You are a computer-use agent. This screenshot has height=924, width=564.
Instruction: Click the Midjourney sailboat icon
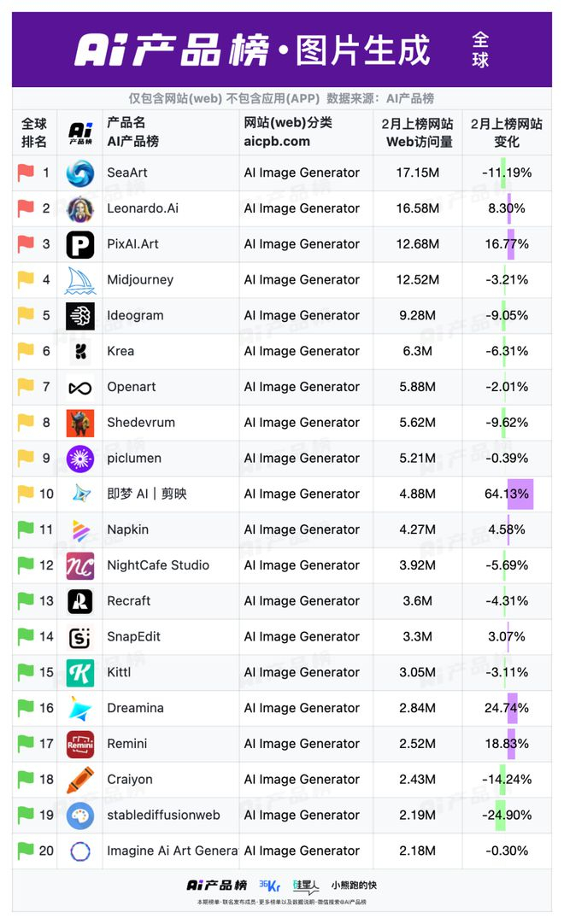pyautogui.click(x=80, y=280)
